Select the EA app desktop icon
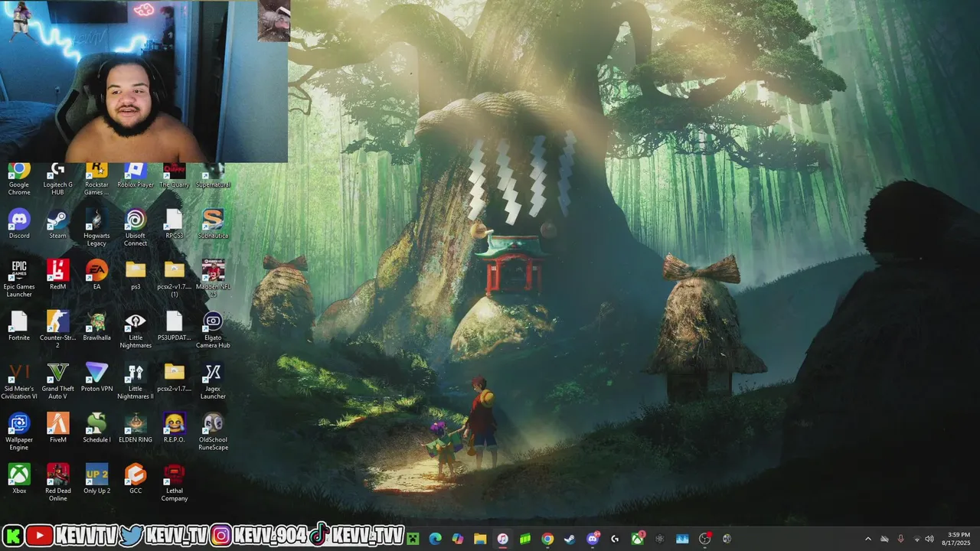 tap(96, 274)
